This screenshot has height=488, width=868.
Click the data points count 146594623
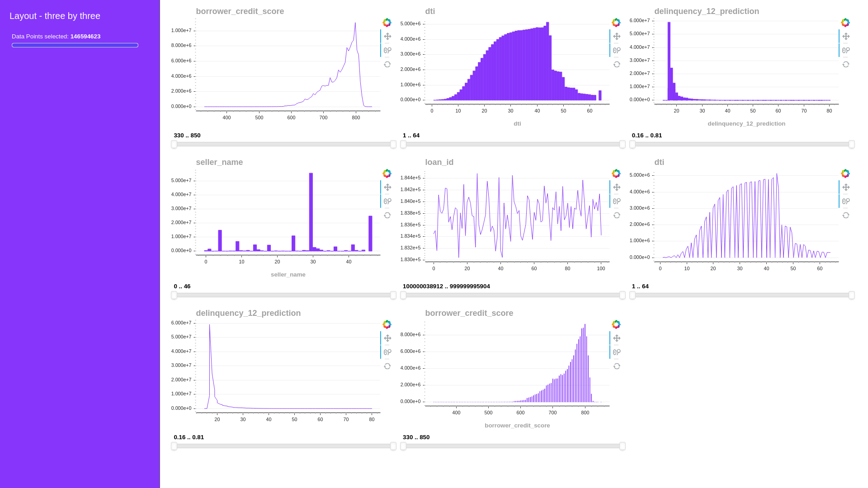[85, 37]
